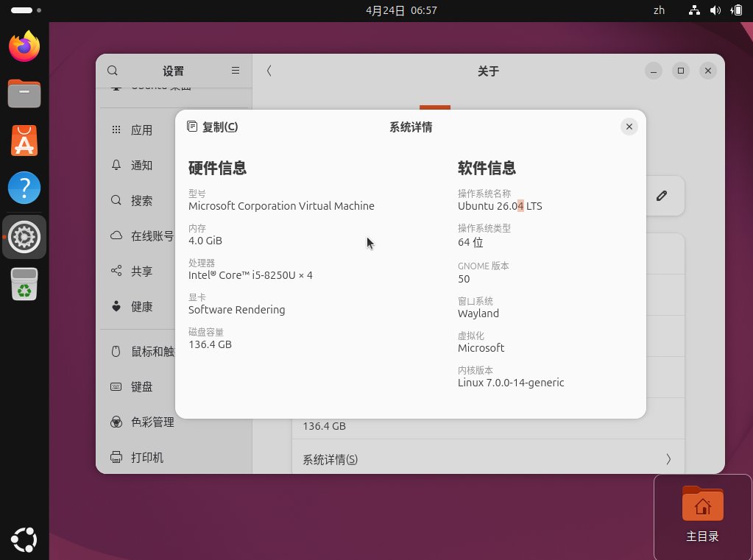753x560 pixels.
Task: Click the 136.4 GB value in the dialog
Action: point(210,344)
